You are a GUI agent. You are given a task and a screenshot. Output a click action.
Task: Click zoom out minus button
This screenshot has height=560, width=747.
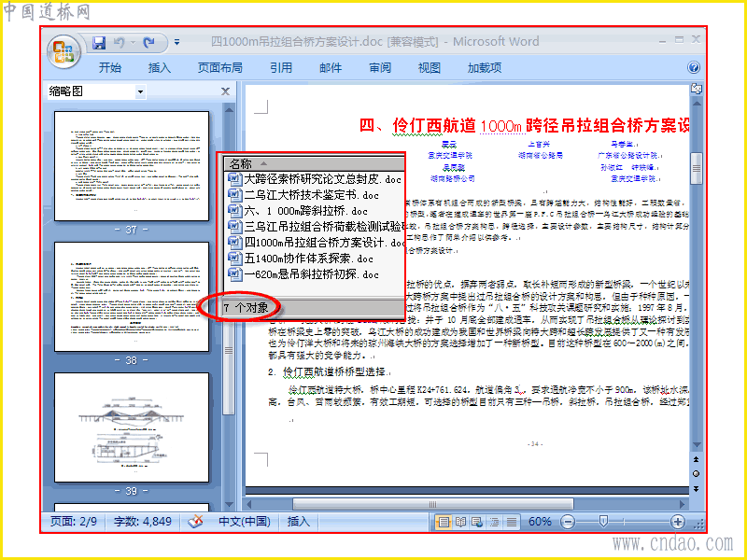coord(567,522)
